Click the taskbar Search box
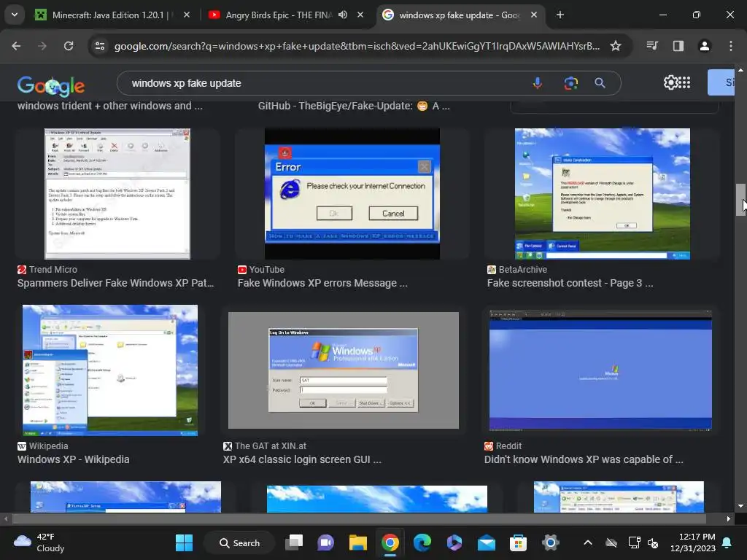Viewport: 747px width, 560px height. tap(239, 542)
